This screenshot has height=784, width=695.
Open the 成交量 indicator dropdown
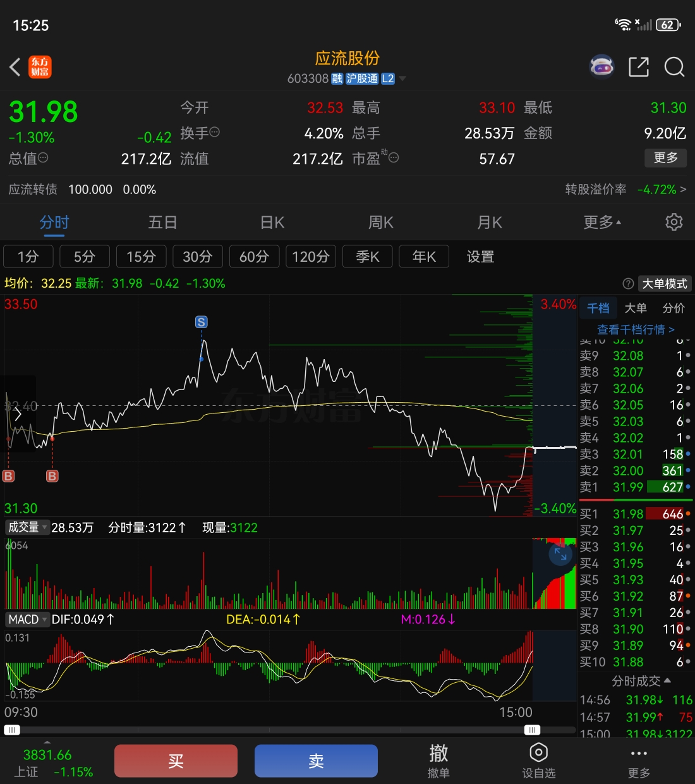pyautogui.click(x=27, y=527)
